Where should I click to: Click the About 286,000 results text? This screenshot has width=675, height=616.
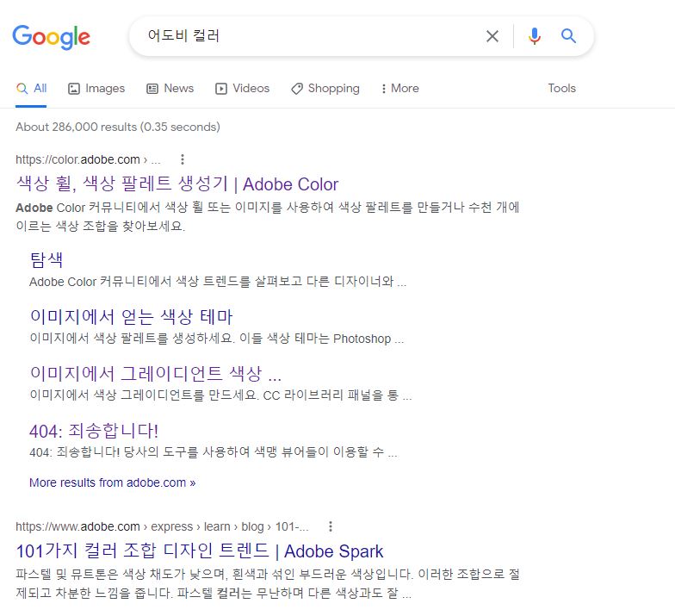pyautogui.click(x=118, y=128)
